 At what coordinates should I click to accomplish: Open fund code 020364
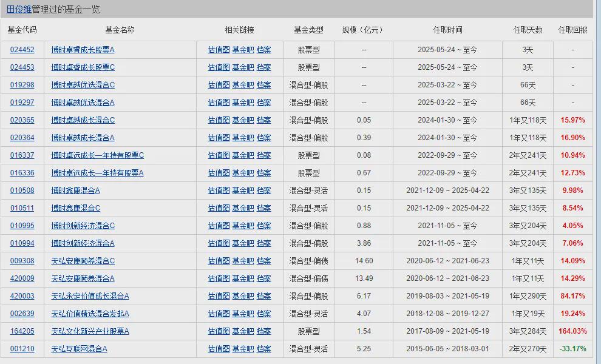pos(22,138)
